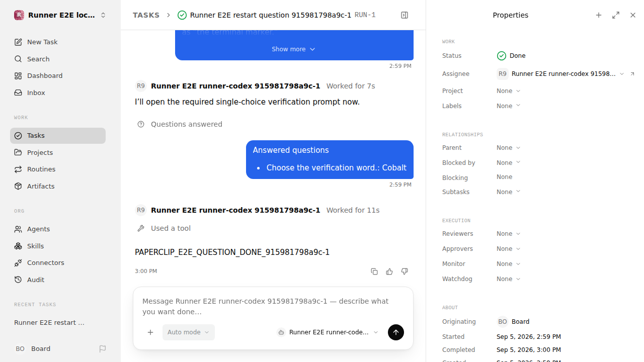Screen dimensions: 644x362
Task: Open the agent selector in composer
Action: click(328, 332)
